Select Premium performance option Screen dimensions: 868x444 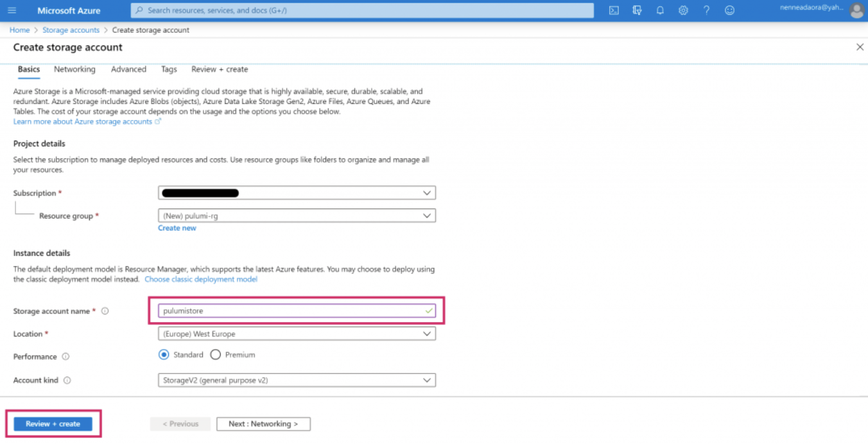coord(215,355)
